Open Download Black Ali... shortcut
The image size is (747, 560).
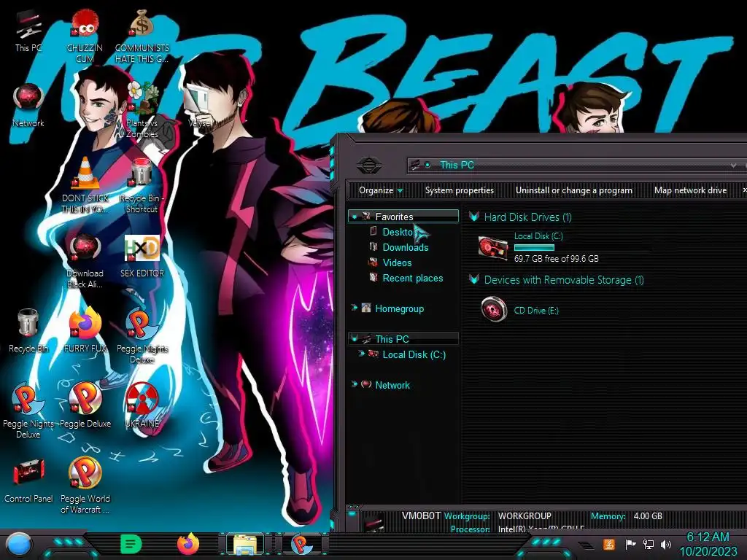point(85,261)
